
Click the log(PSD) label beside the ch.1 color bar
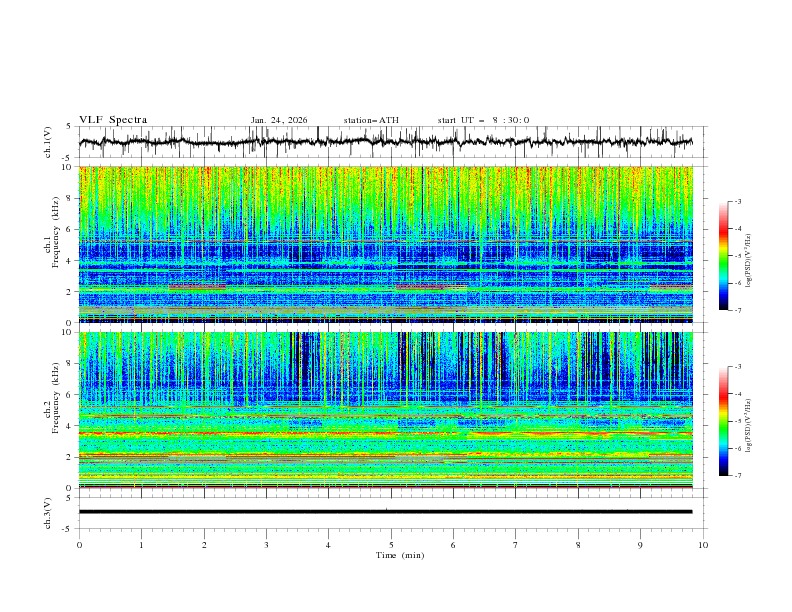coord(749,262)
